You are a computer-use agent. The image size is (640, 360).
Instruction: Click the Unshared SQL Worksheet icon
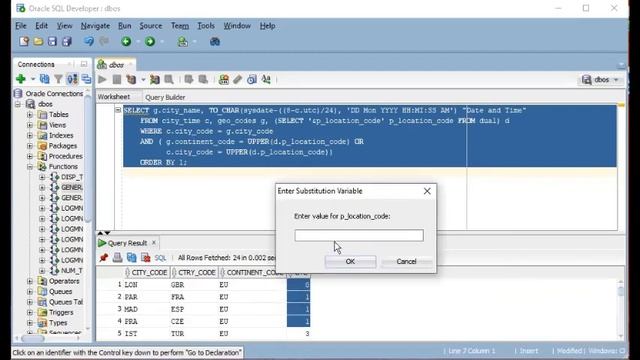224,79
